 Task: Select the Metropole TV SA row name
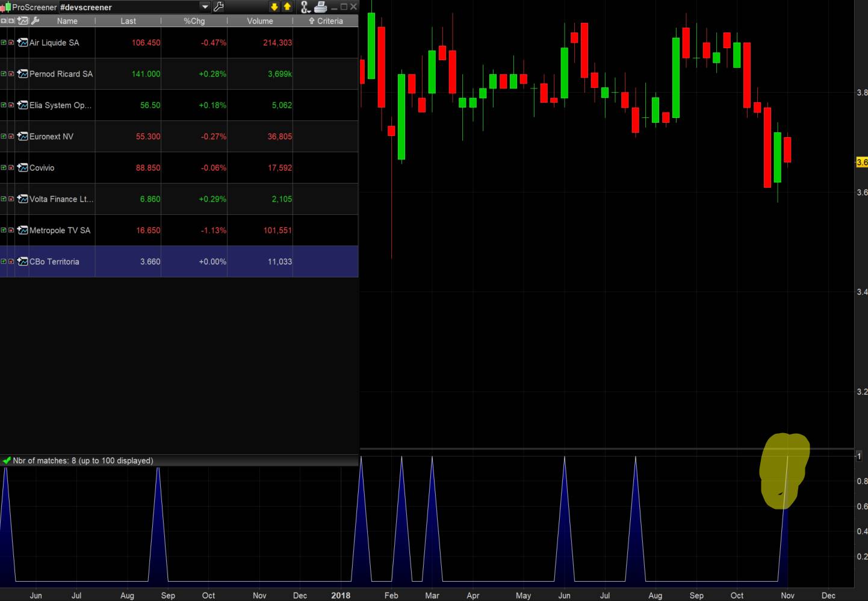click(x=60, y=230)
